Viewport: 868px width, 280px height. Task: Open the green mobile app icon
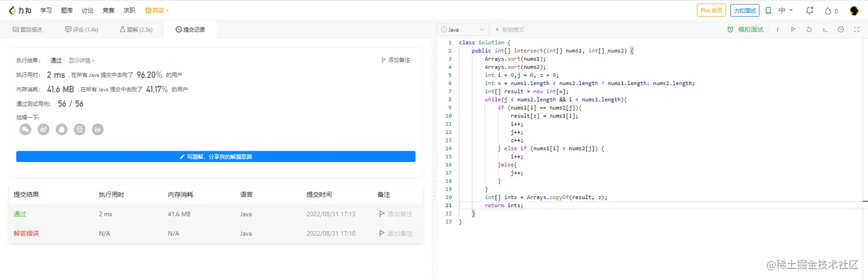click(x=769, y=10)
